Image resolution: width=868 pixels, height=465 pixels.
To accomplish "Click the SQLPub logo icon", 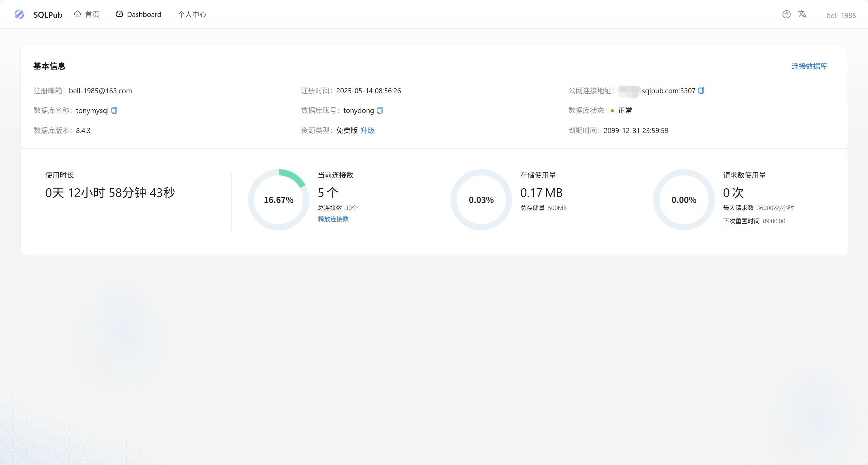I will coord(19,14).
